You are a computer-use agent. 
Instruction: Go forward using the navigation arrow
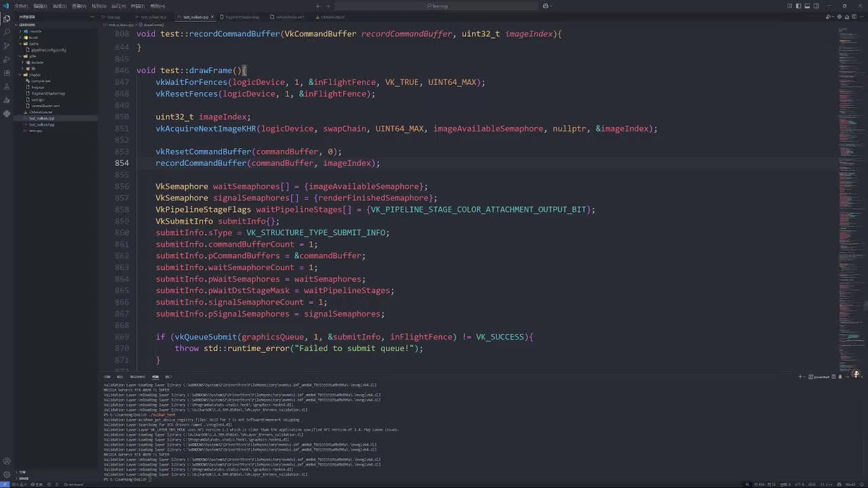click(x=328, y=6)
